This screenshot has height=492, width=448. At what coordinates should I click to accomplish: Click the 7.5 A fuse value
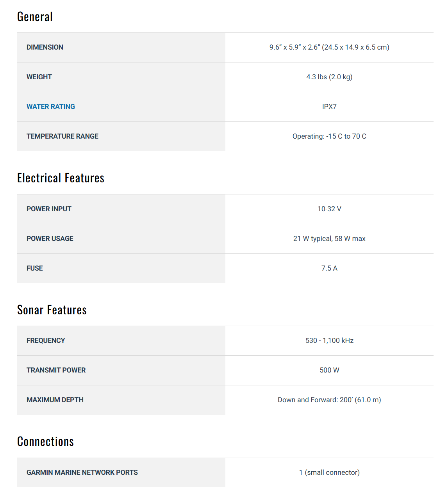329,268
